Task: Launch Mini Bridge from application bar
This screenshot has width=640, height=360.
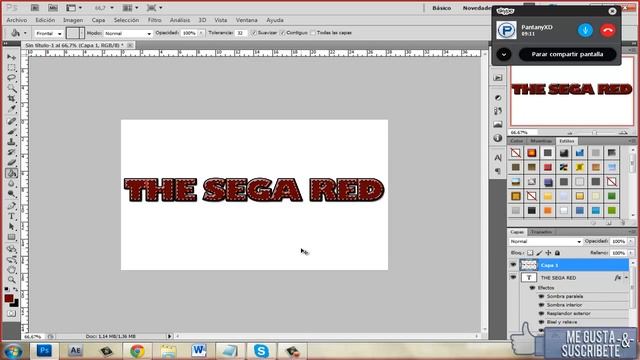Action: point(53,8)
